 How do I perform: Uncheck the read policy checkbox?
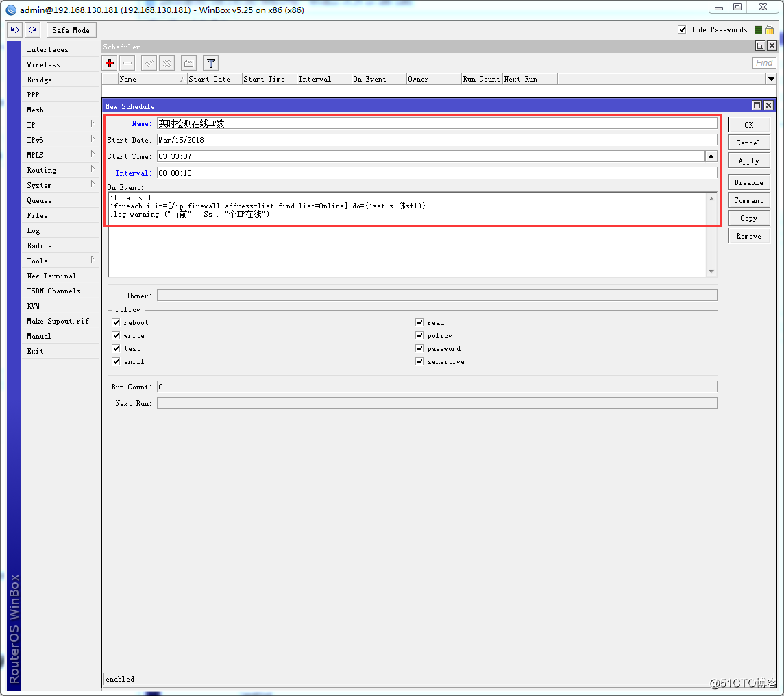click(419, 322)
